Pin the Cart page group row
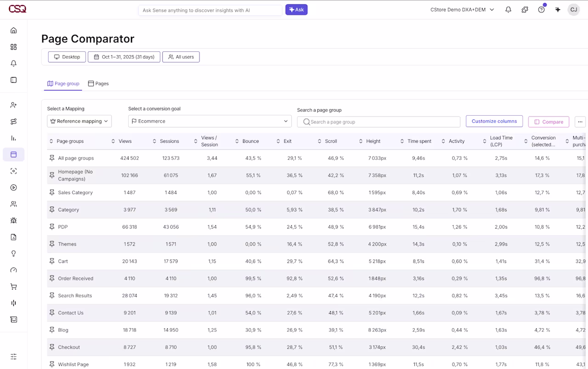 coord(52,261)
